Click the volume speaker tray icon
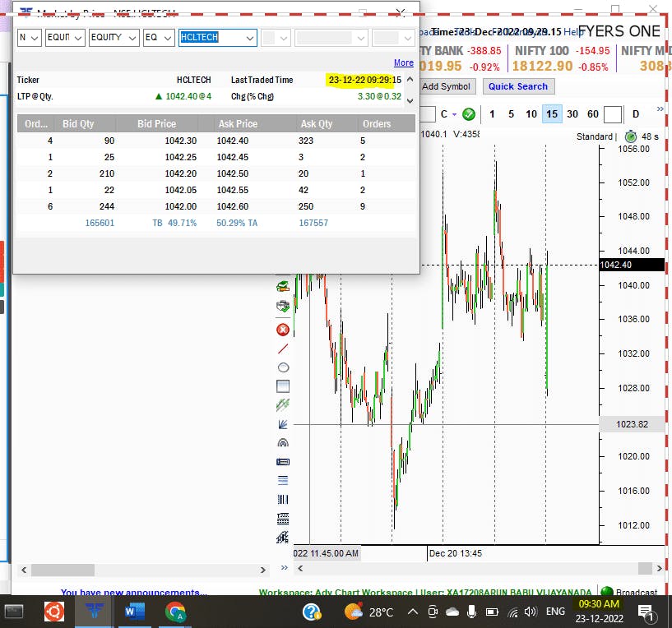Viewport: 672px width, 628px height. tap(531, 612)
